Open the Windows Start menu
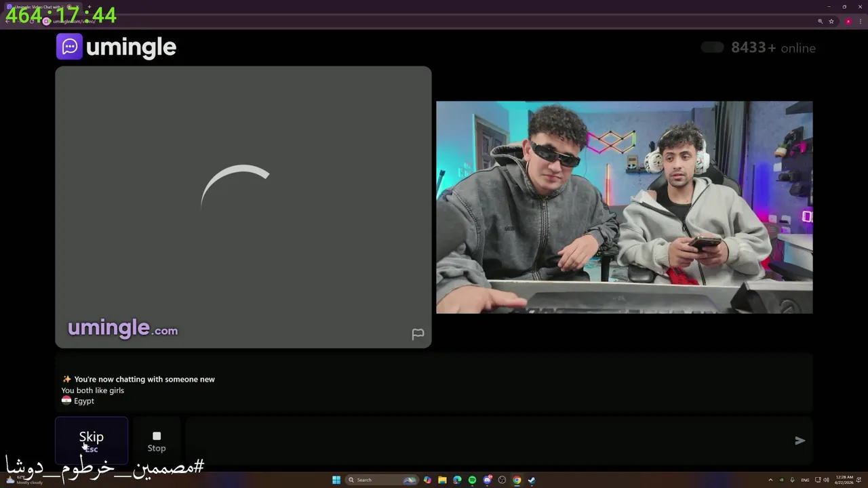Screen dimensions: 868x488 point(336,480)
